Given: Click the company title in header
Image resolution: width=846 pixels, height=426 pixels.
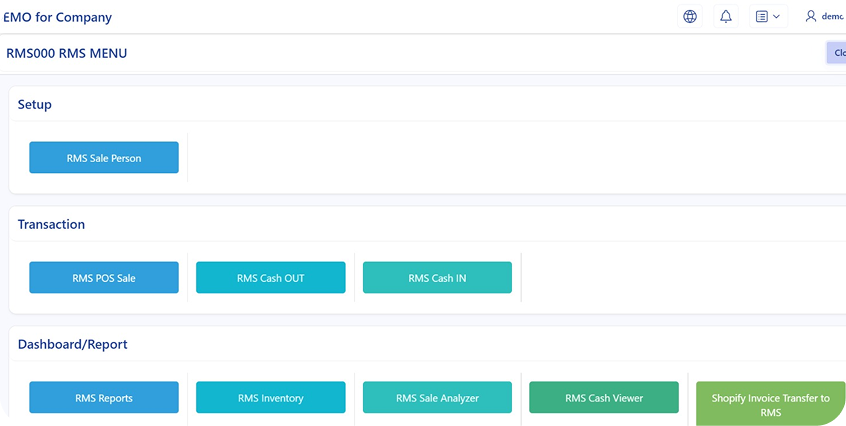Looking at the screenshot, I should point(58,17).
